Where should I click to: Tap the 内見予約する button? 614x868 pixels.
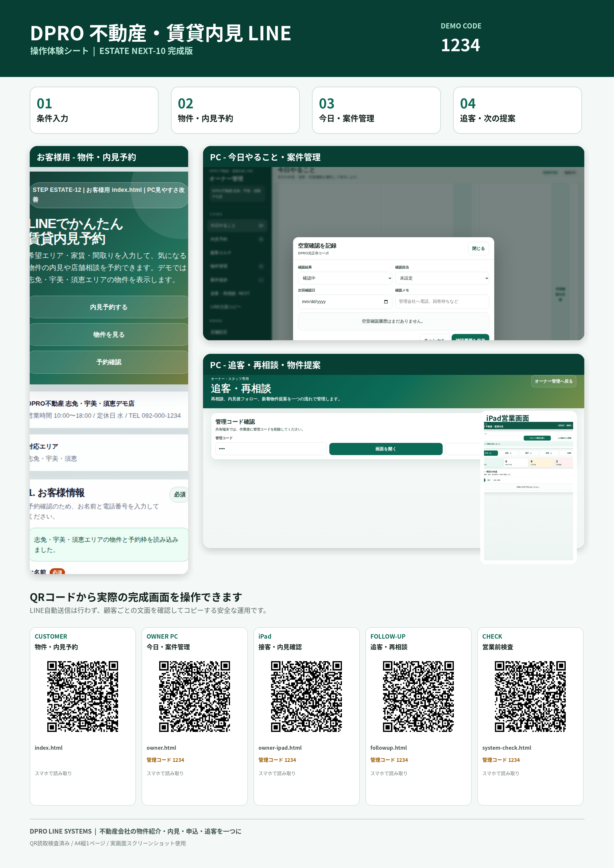click(x=109, y=307)
